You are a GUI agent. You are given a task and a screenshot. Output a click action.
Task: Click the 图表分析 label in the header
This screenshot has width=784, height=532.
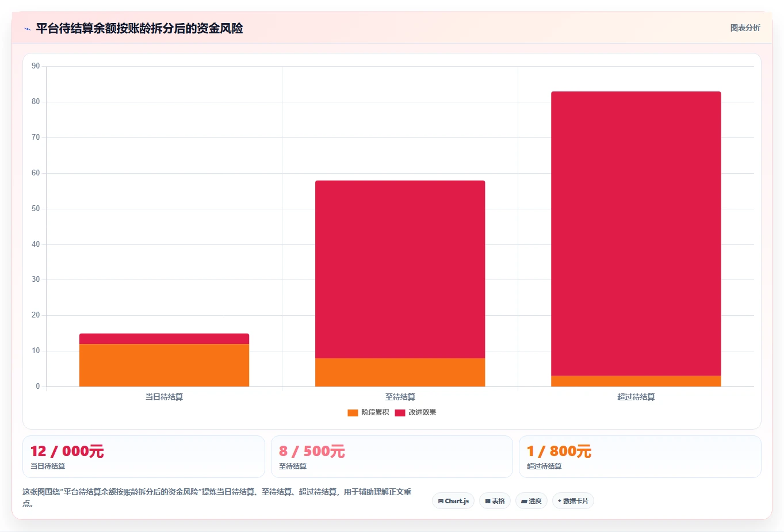pos(745,28)
